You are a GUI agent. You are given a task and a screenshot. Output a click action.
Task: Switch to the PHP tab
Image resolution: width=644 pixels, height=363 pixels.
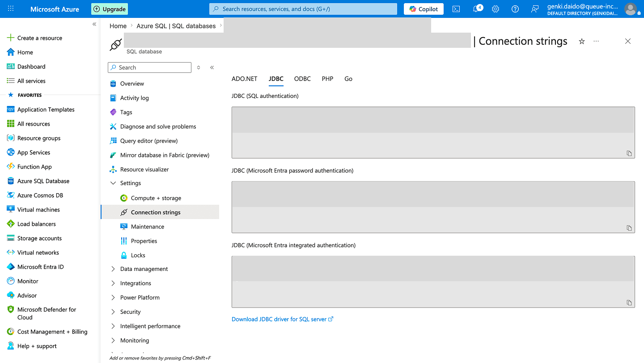coord(327,79)
